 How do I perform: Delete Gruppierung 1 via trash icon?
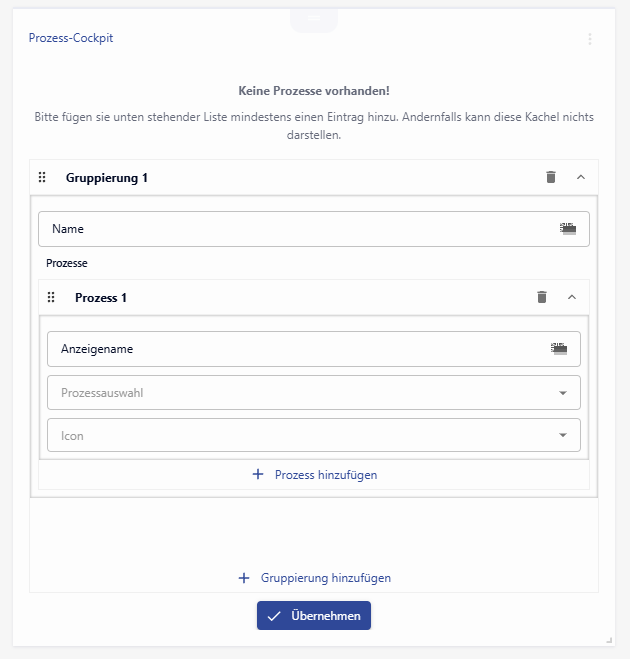(x=550, y=177)
